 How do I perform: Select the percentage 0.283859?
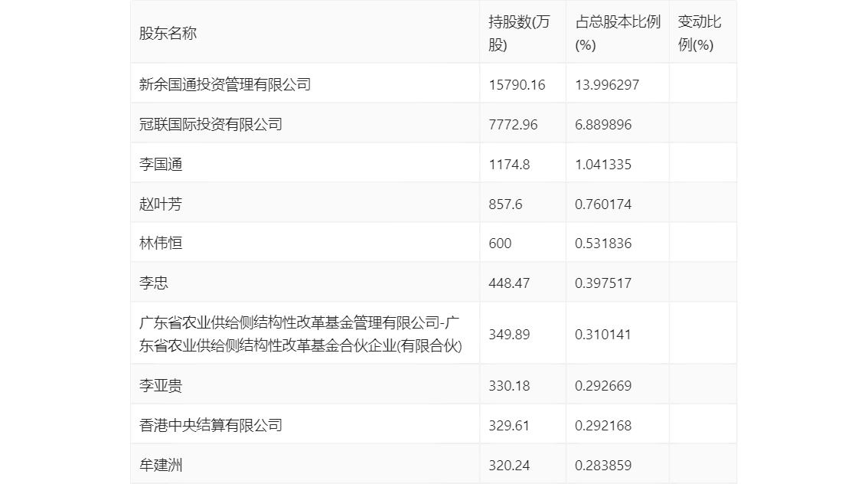(x=603, y=465)
